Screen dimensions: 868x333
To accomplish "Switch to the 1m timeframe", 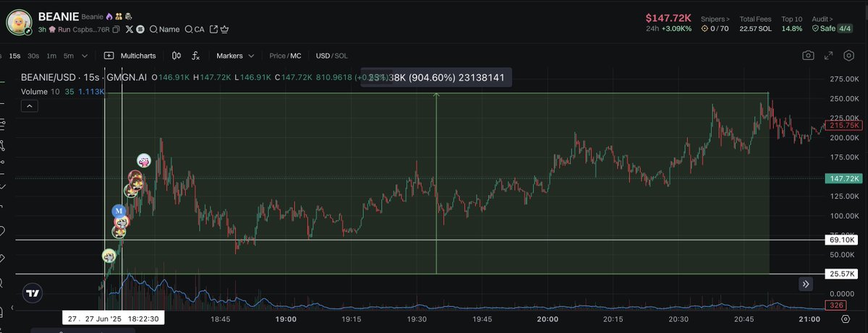I will [51, 56].
